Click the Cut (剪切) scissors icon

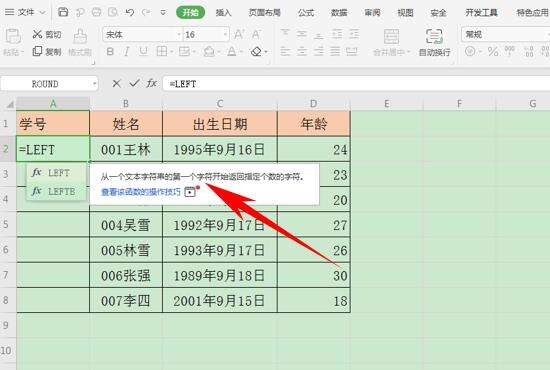(37, 34)
